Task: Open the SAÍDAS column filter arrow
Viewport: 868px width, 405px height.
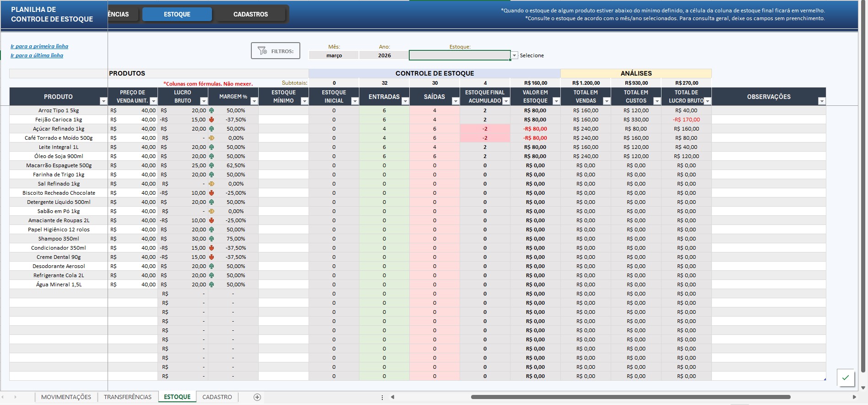Action: pos(456,101)
